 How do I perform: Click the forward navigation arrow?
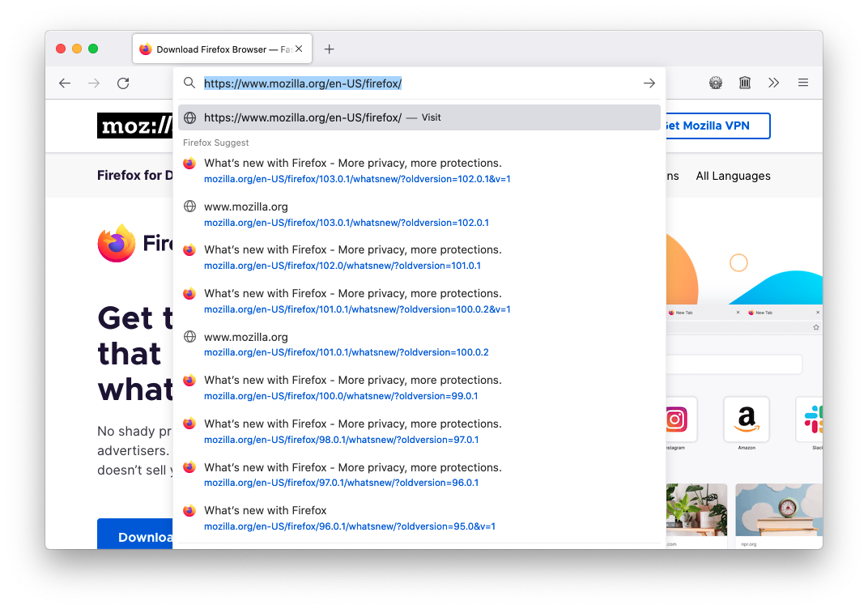tap(94, 83)
